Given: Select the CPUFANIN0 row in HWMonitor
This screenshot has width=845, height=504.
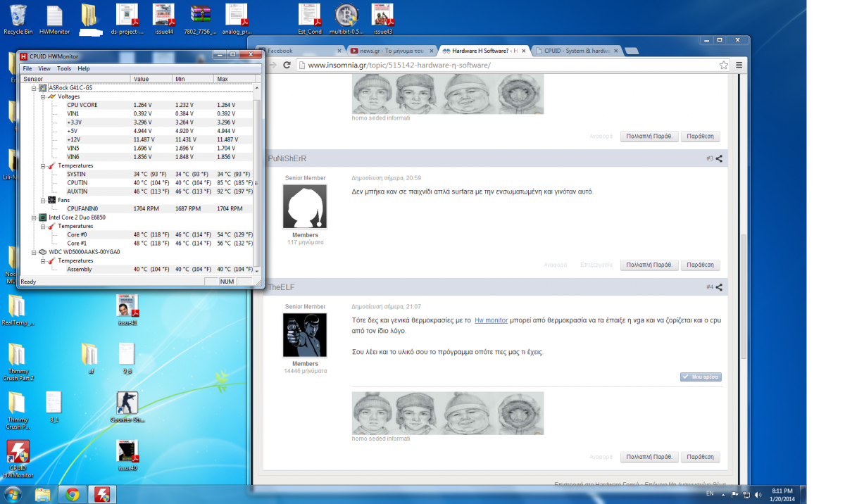Looking at the screenshot, I should pyautogui.click(x=137, y=208).
